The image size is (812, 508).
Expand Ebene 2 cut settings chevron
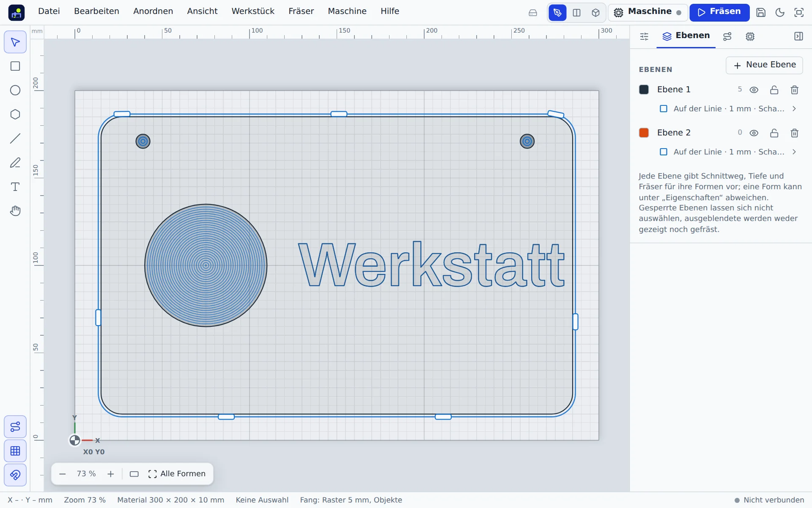tap(794, 152)
